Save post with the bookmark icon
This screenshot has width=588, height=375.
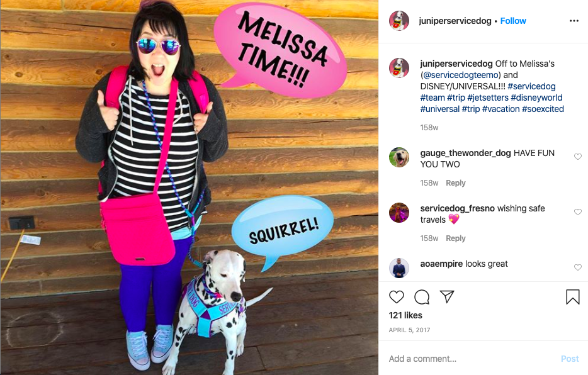click(573, 297)
